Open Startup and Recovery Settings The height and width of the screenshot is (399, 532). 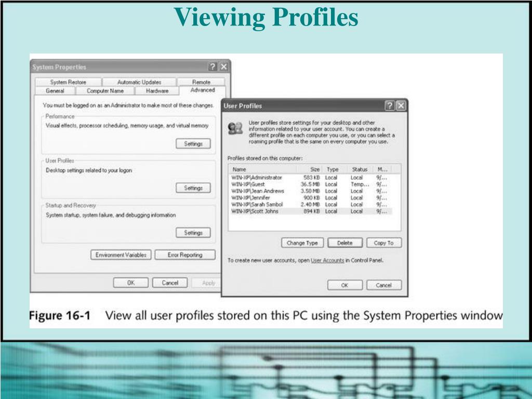click(x=193, y=233)
